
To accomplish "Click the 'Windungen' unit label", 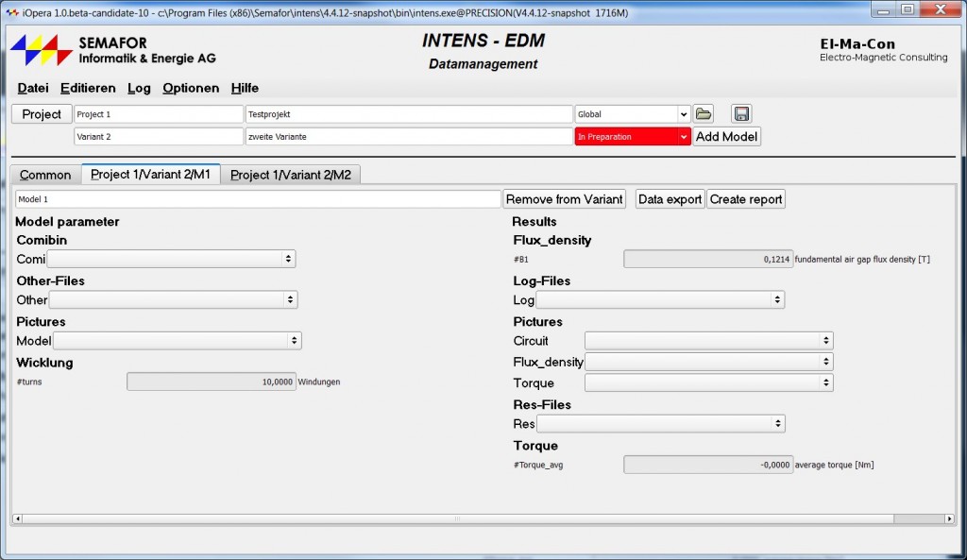I will [x=319, y=382].
